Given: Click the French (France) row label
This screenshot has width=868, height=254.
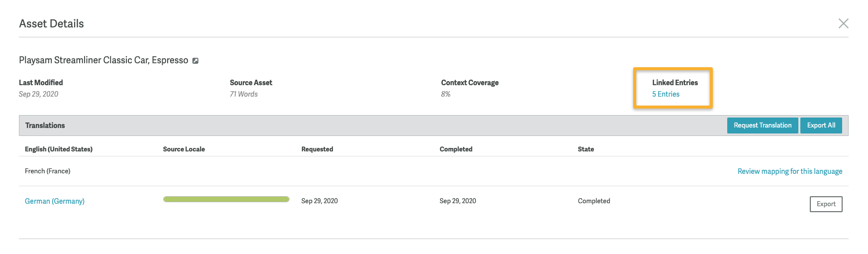Looking at the screenshot, I should (x=48, y=171).
